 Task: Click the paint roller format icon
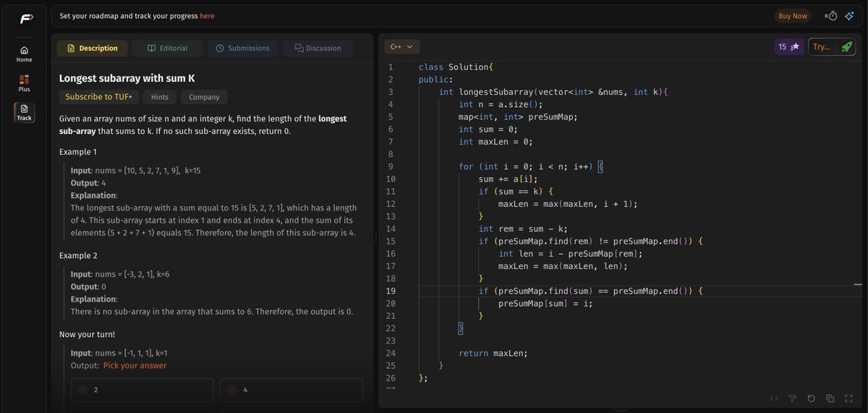tap(793, 399)
